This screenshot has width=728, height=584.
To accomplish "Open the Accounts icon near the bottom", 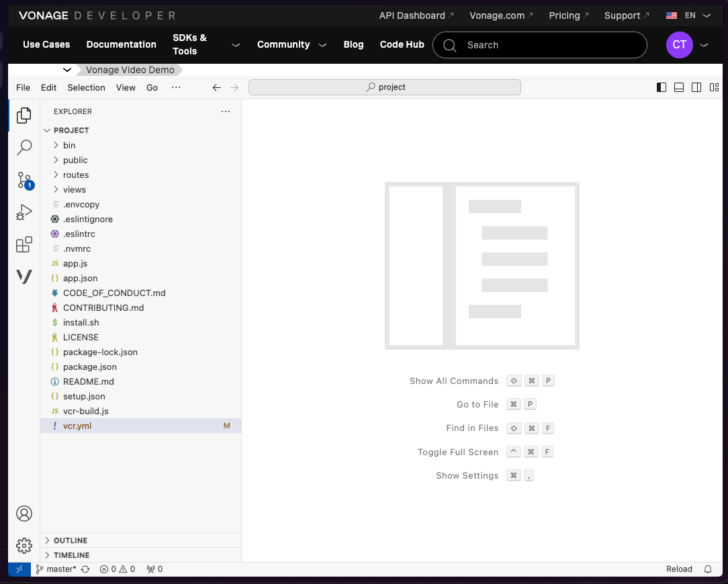I will tap(24, 513).
